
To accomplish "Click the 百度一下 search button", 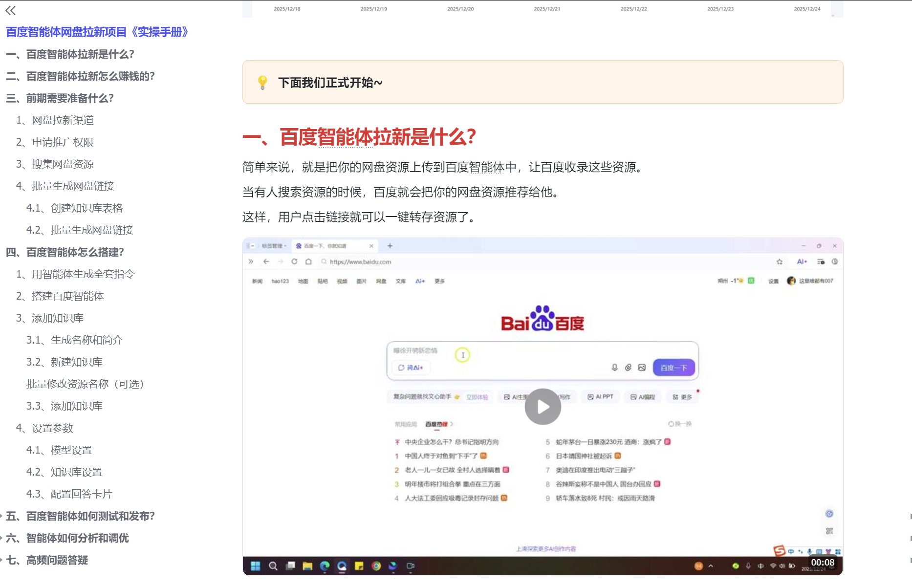I will click(x=673, y=367).
